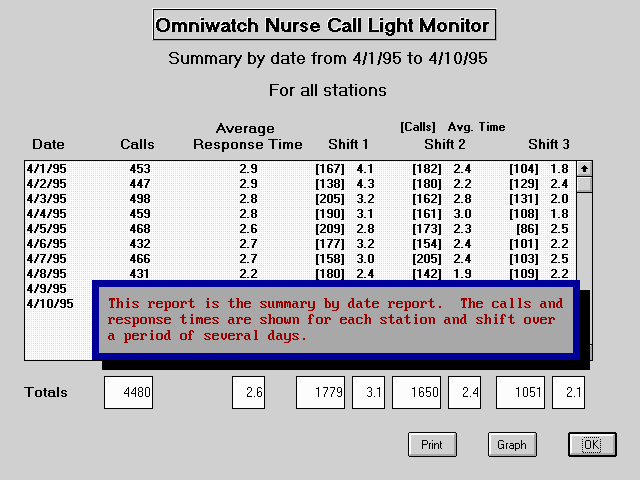Select the 4/1/95 row in list
Viewport: 640px width, 480px height.
(300, 169)
